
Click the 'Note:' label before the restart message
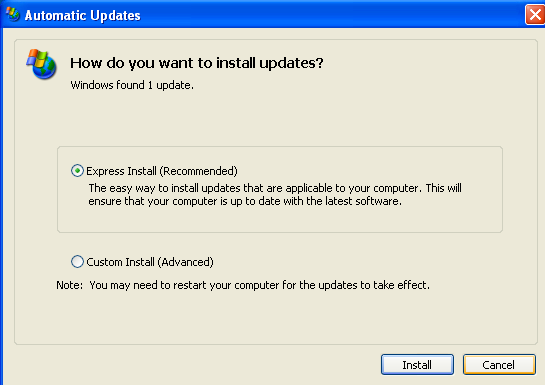tap(70, 285)
